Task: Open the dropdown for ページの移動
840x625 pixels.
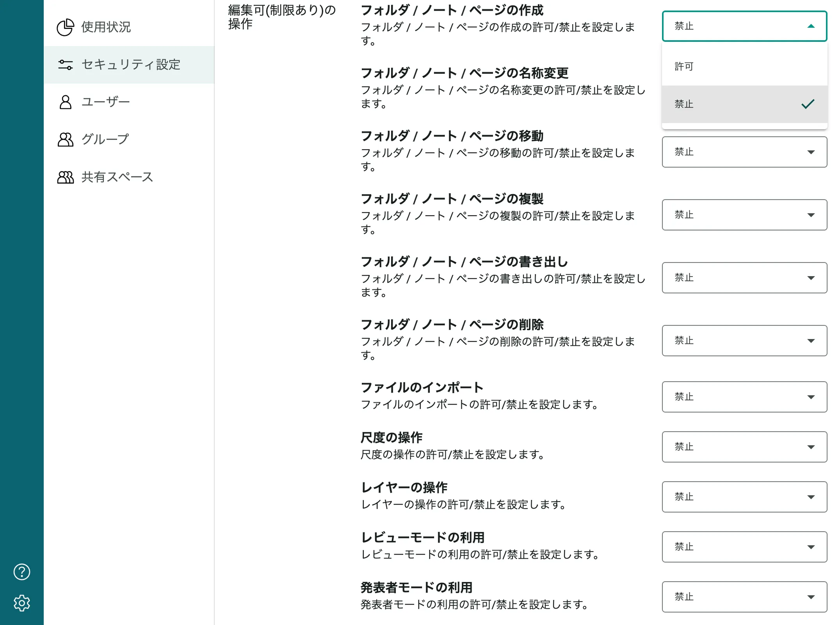Action: (744, 152)
